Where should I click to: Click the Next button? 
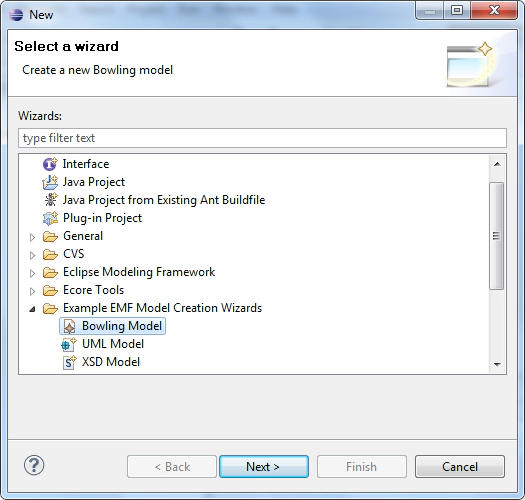click(264, 467)
